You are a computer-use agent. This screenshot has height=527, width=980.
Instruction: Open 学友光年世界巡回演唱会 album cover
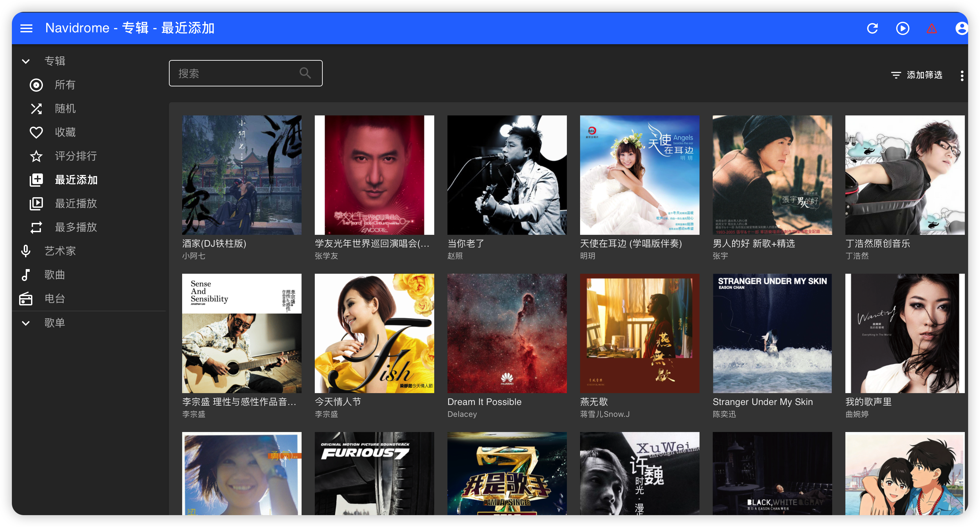coord(375,175)
